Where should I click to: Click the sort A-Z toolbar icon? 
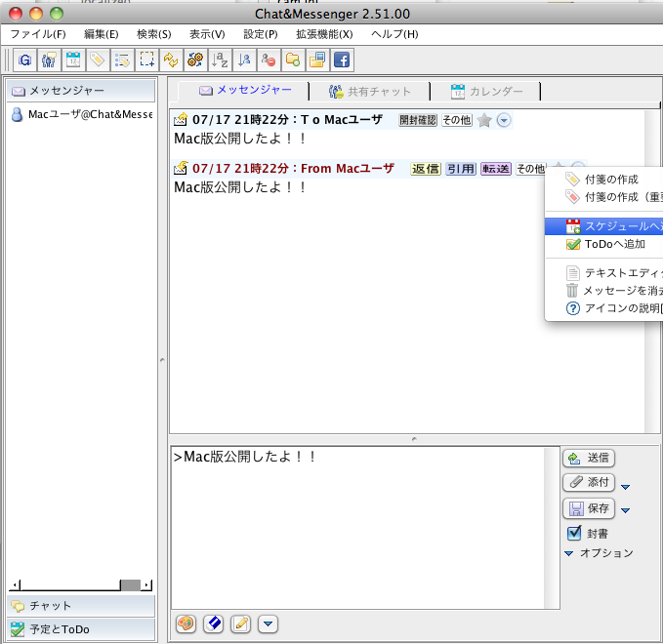pyautogui.click(x=220, y=60)
